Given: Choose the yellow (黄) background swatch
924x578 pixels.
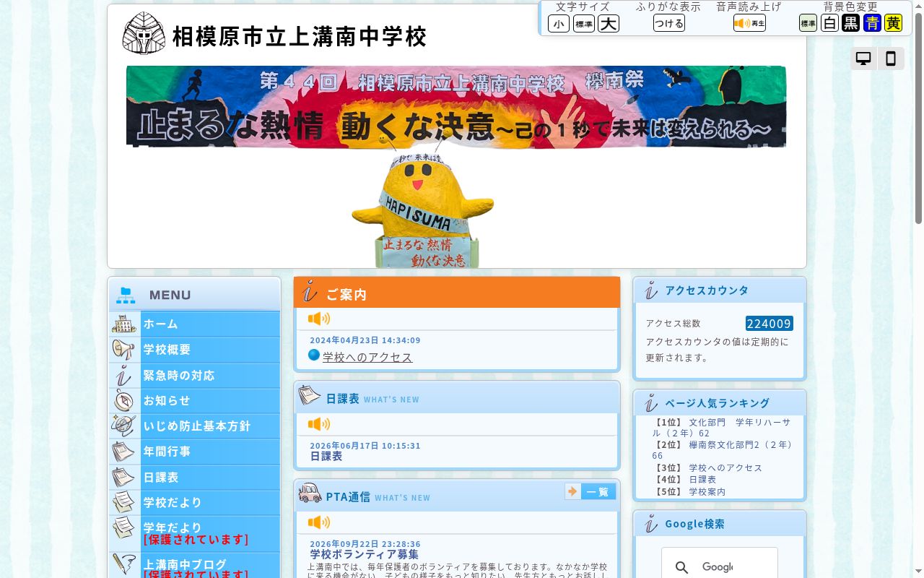Looking at the screenshot, I should [894, 23].
